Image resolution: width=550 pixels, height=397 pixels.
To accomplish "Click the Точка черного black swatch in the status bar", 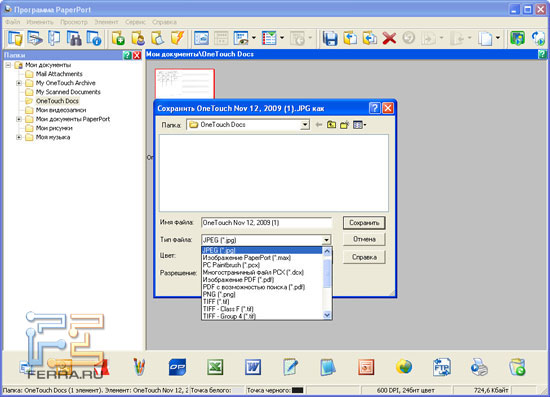I will coord(297,390).
